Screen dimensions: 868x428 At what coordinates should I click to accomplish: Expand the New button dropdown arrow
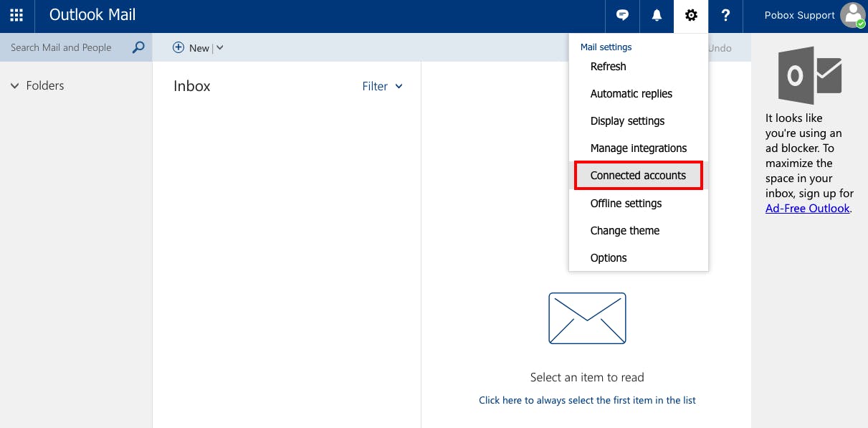219,47
